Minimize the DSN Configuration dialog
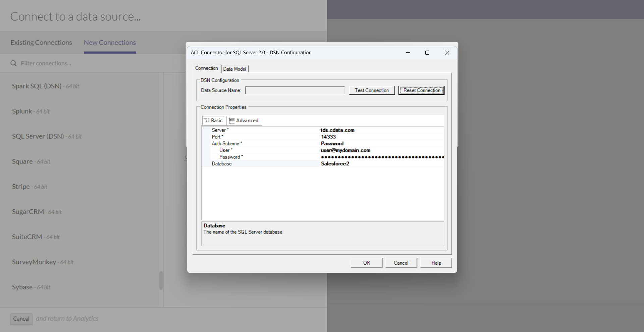Viewport: 644px width, 332px height. pos(408,53)
